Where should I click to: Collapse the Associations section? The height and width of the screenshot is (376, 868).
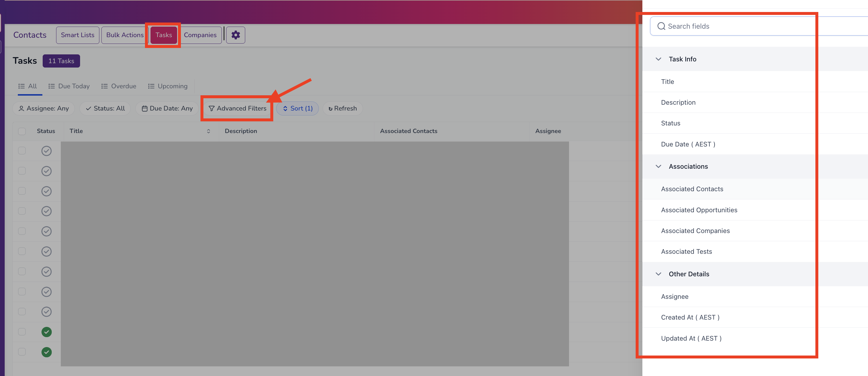click(x=658, y=166)
